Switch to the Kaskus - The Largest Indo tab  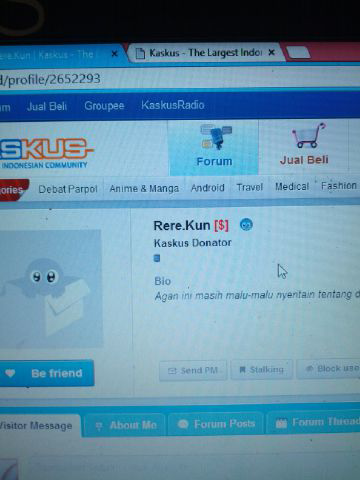pyautogui.click(x=205, y=53)
